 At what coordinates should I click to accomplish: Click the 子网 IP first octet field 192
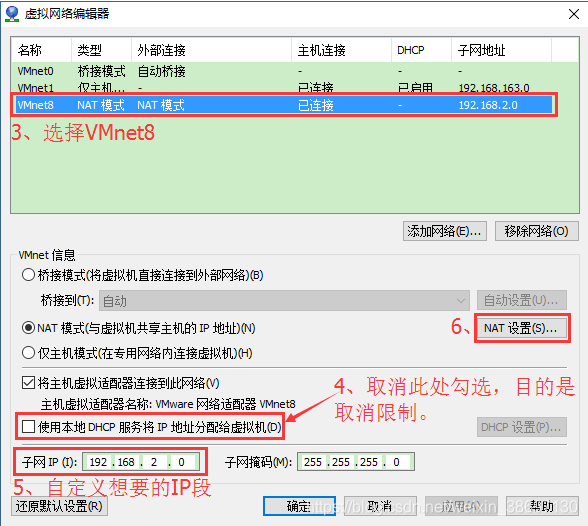(98, 462)
